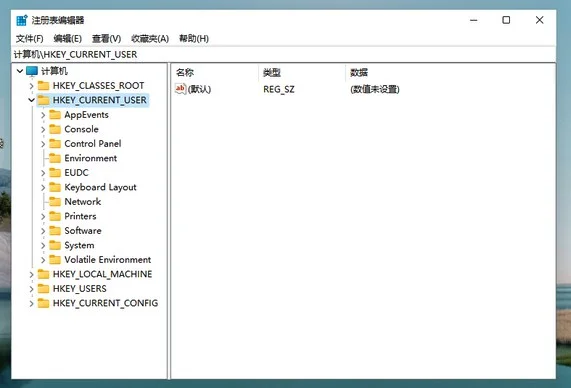The height and width of the screenshot is (388, 571).
Task: Expand the Keyboard Layout key chevron
Action: [x=43, y=188]
